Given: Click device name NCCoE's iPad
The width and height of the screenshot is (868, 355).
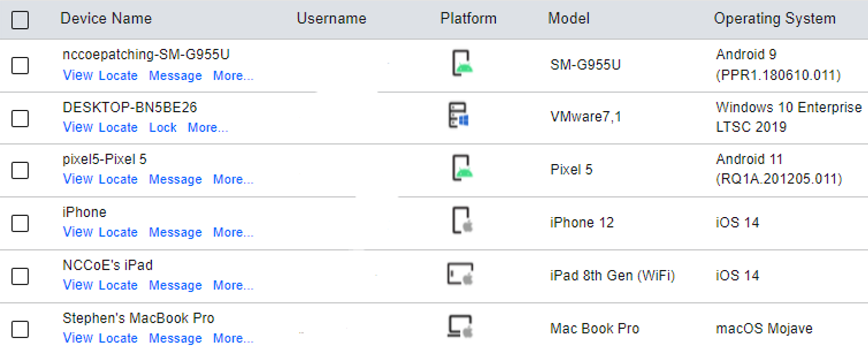Looking at the screenshot, I should tap(108, 265).
